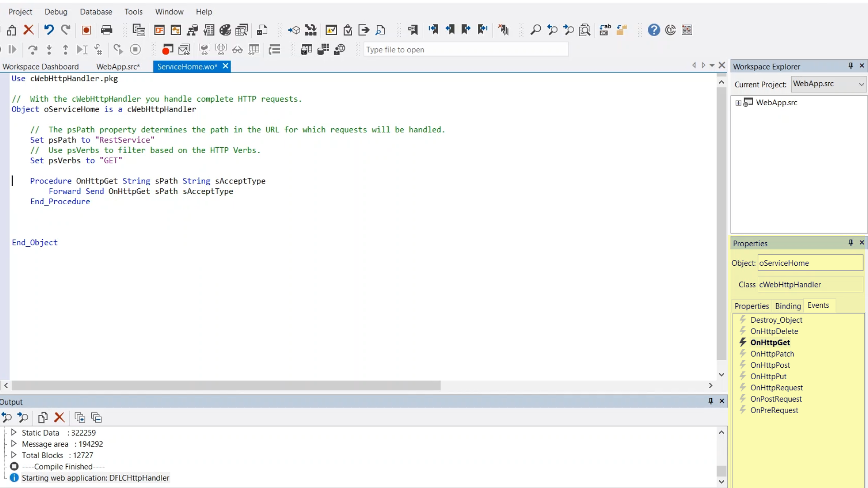Open the Database menu
Screen dimensions: 868x488
(96, 12)
